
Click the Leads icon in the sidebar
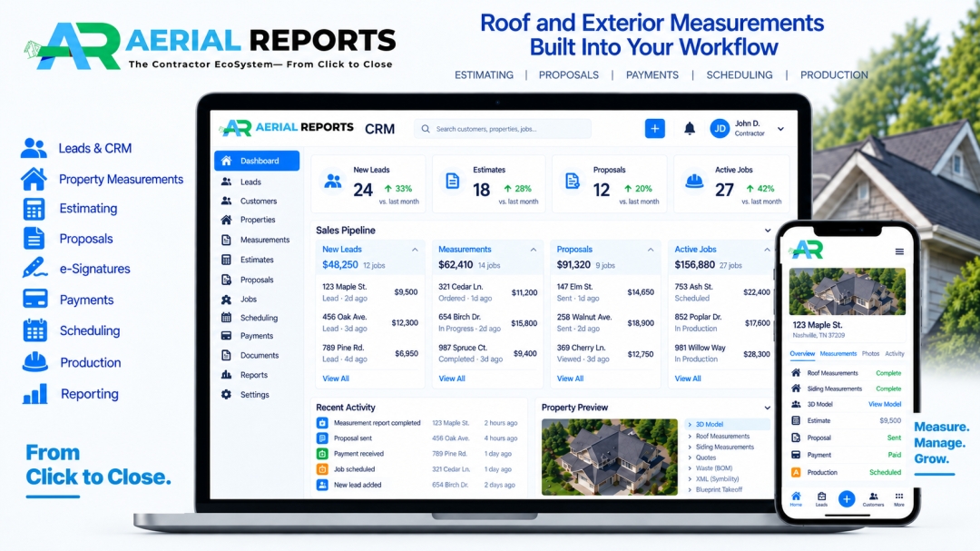(x=226, y=182)
